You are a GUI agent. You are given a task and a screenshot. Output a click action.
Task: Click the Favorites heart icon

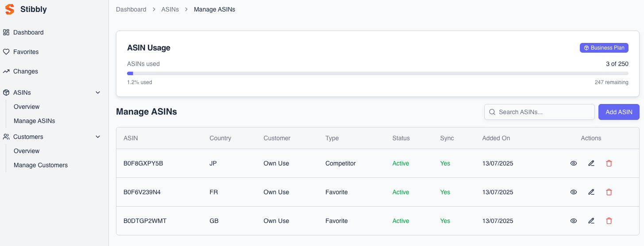point(6,52)
